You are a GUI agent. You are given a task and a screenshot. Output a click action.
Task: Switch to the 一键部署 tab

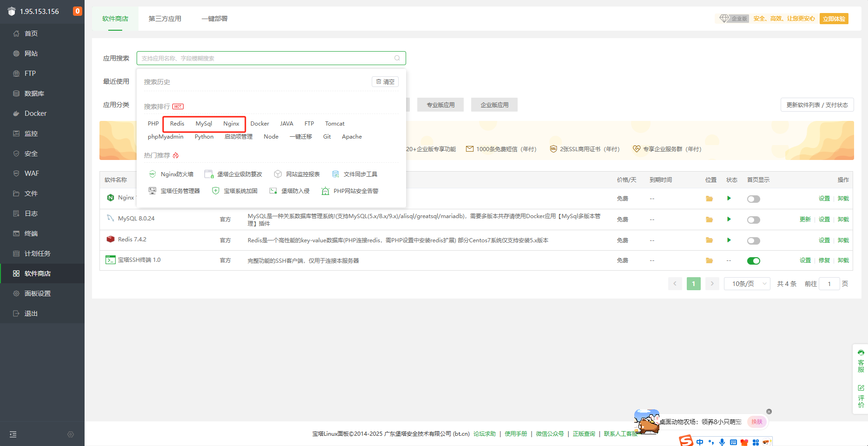pos(215,19)
